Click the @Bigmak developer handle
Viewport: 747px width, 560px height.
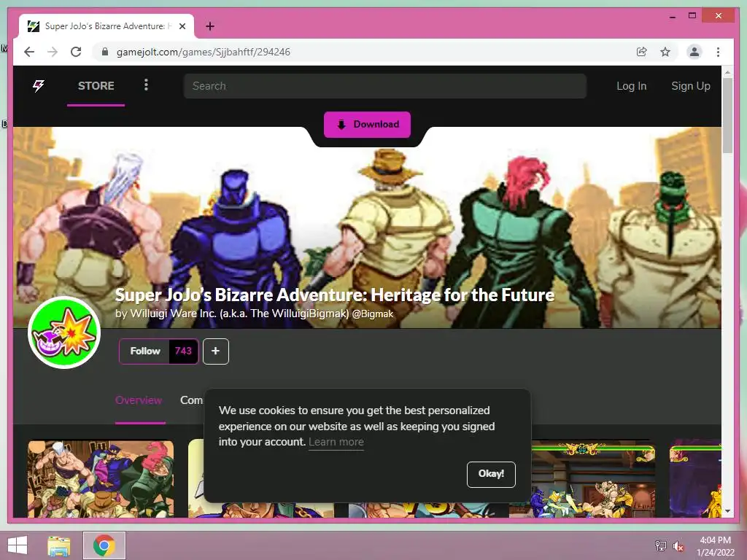coord(373,314)
